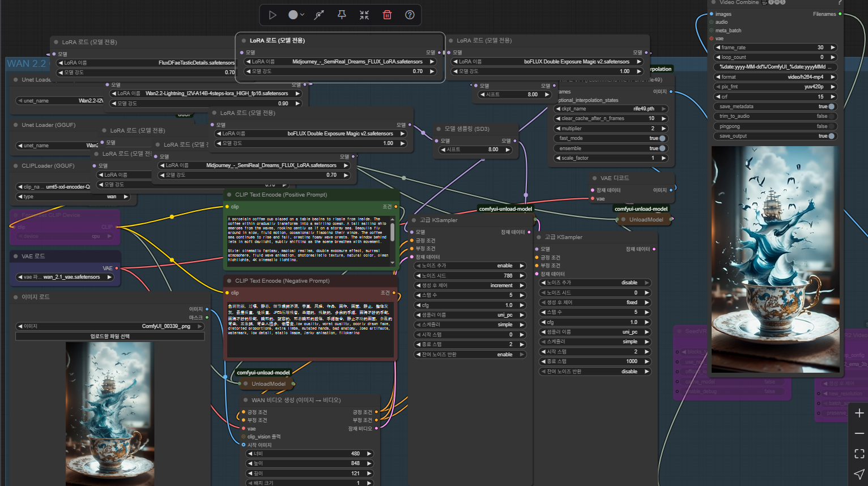Click the paper-plane icon in the canvas controls
Viewport: 868px width, 486px height.
pos(859,474)
